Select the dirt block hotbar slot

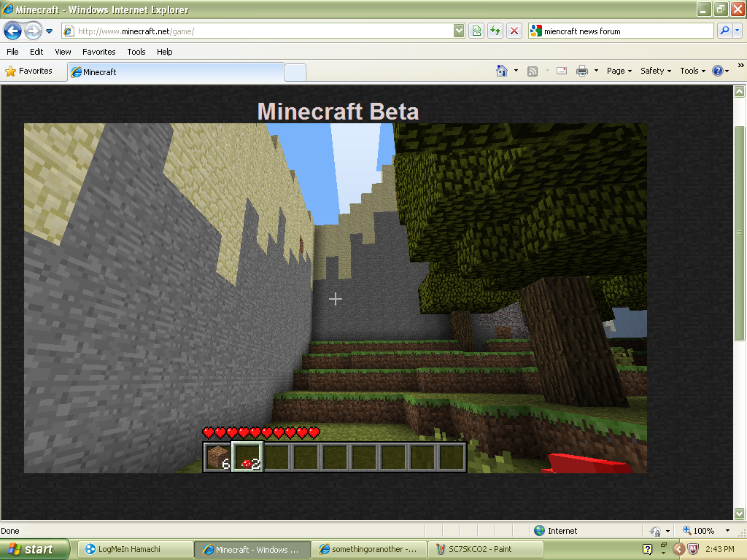point(217,456)
